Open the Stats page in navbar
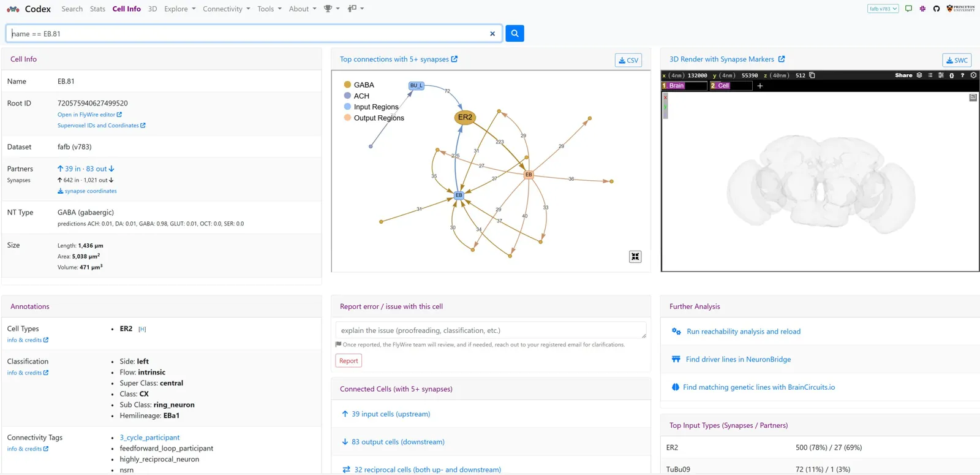 click(97, 9)
